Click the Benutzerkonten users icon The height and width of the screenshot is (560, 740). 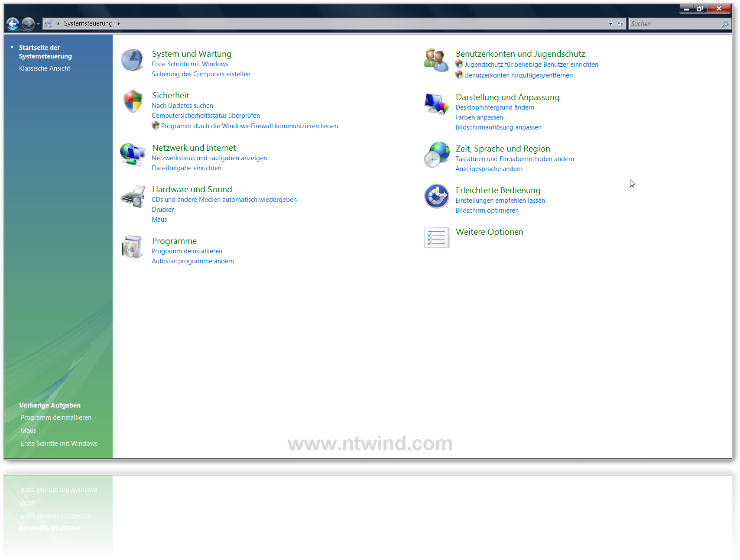click(436, 60)
